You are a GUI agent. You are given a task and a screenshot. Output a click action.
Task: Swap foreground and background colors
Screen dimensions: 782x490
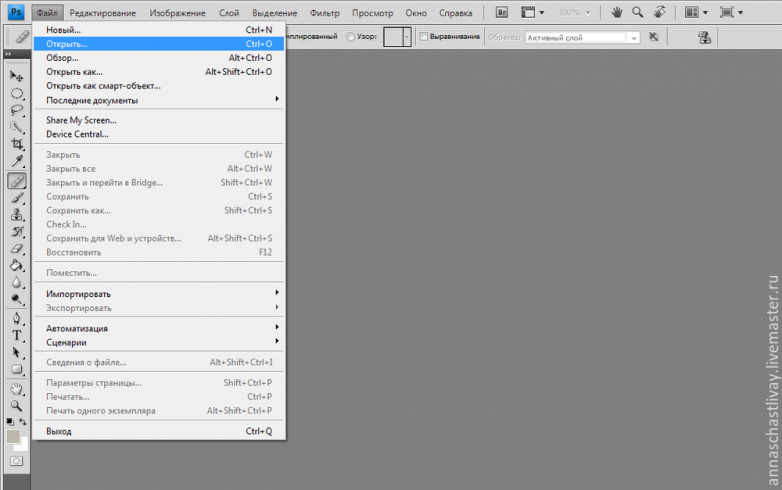22,422
